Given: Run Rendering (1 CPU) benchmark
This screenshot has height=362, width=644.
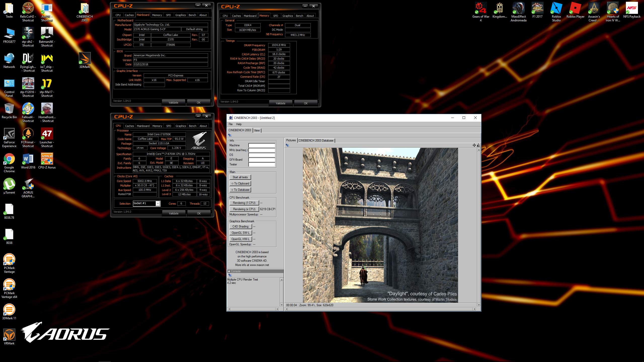Looking at the screenshot, I should click(244, 203).
